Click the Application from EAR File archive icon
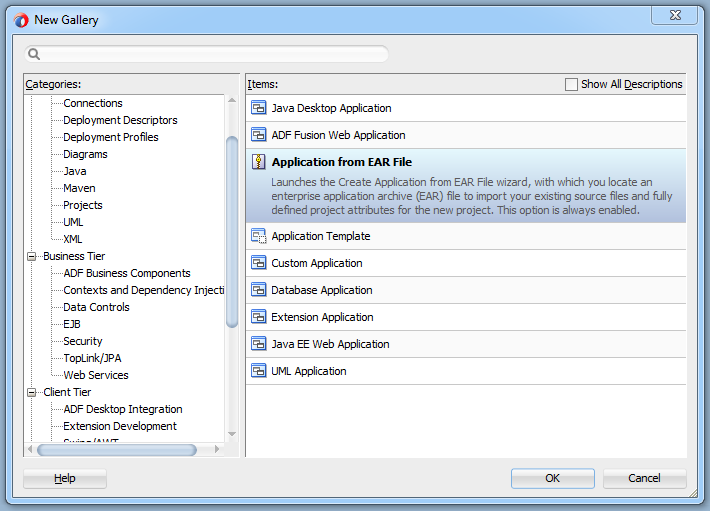 pos(259,162)
